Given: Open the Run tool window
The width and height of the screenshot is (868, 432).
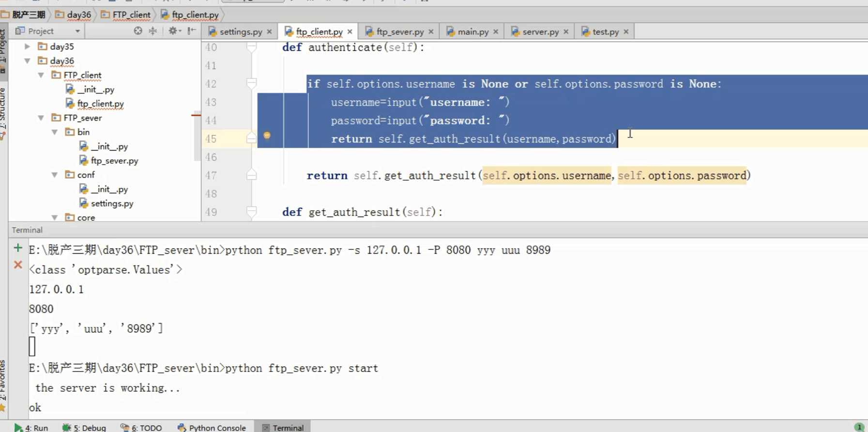Looking at the screenshot, I should pyautogui.click(x=31, y=427).
